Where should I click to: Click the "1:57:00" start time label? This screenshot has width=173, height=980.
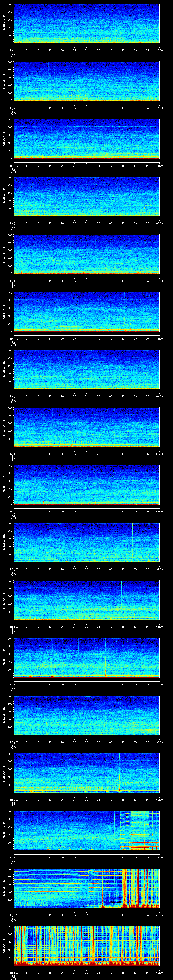(x=13, y=915)
